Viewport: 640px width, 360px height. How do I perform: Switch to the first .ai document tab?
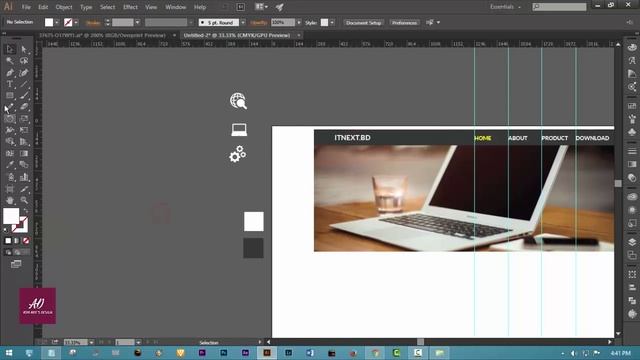102,36
